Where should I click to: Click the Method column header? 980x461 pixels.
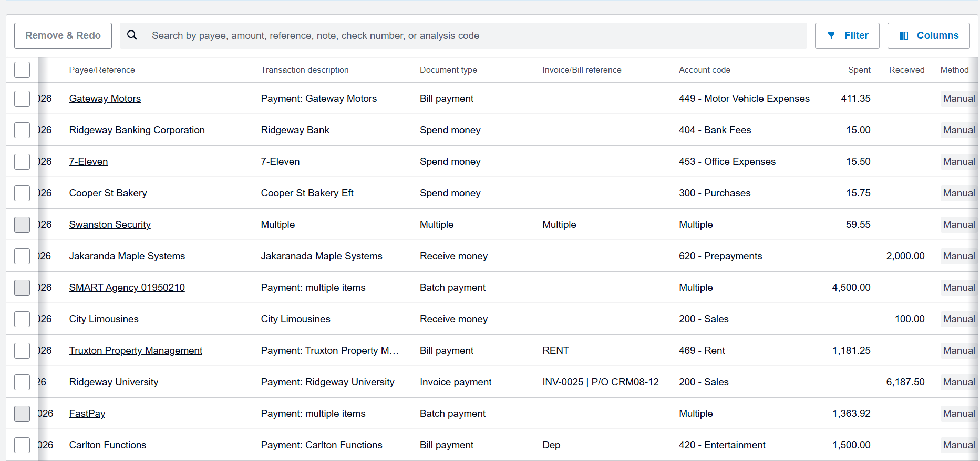(x=954, y=70)
